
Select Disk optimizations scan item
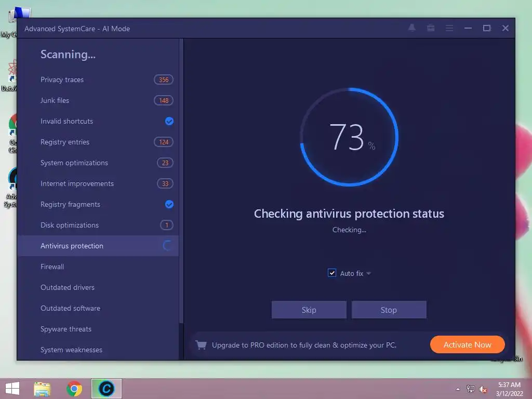pyautogui.click(x=98, y=225)
